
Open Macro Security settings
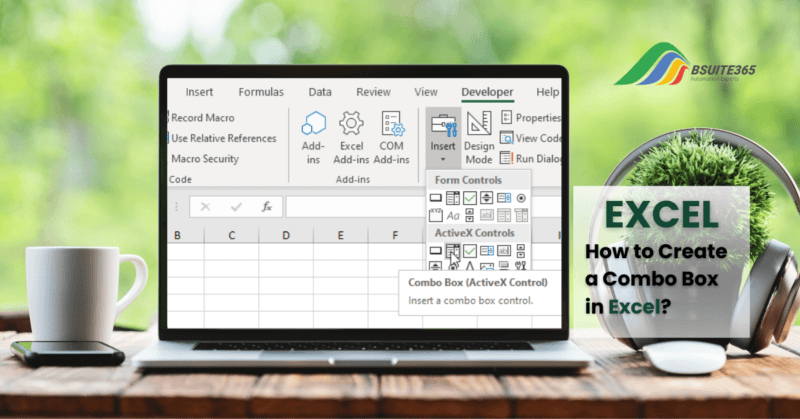[205, 159]
